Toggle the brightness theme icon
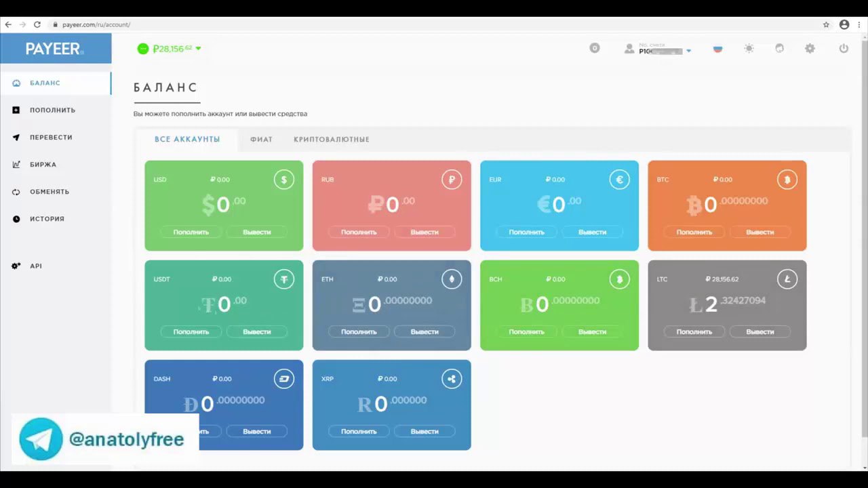The width and height of the screenshot is (868, 488). [x=749, y=49]
